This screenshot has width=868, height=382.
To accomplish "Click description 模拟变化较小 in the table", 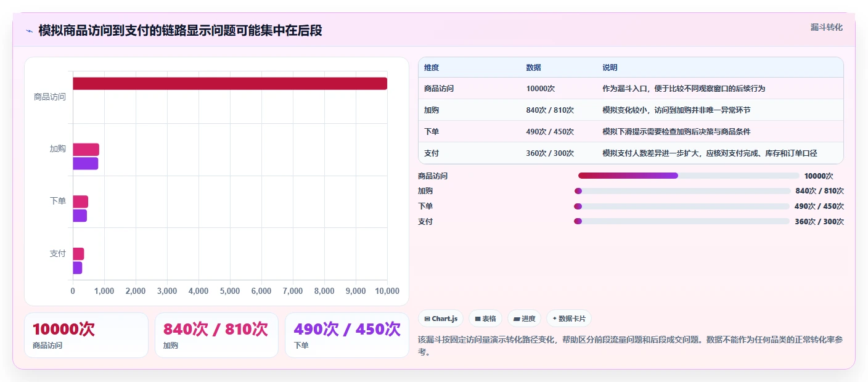I will 676,110.
